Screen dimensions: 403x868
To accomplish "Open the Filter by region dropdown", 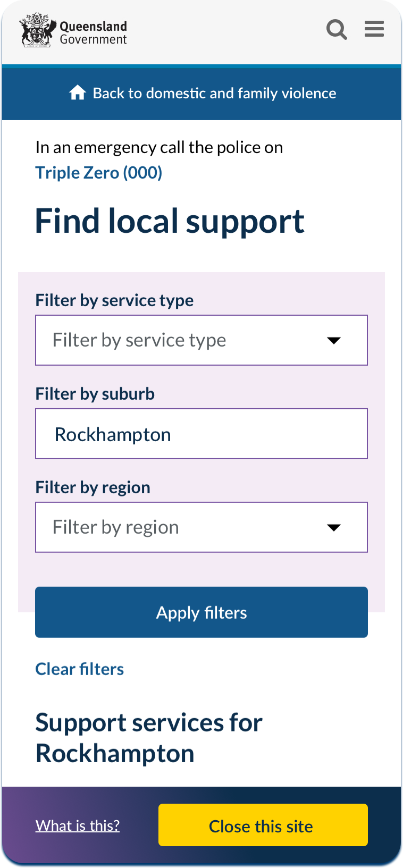I will (x=201, y=527).
